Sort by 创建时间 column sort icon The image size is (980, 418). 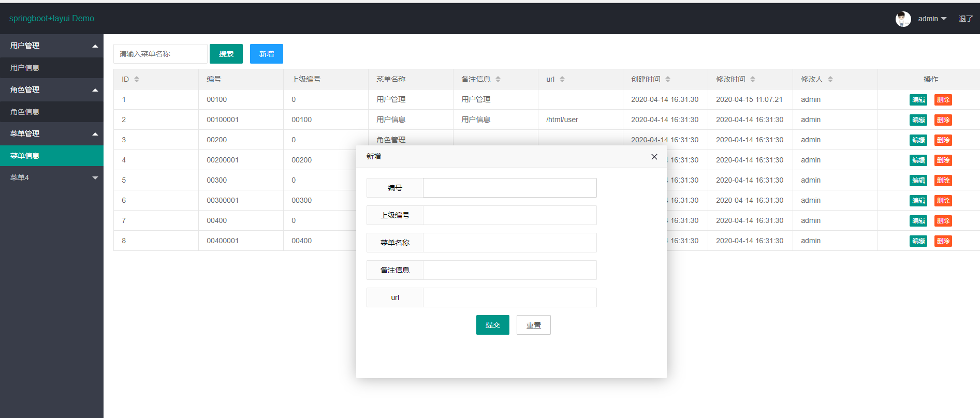(x=668, y=79)
